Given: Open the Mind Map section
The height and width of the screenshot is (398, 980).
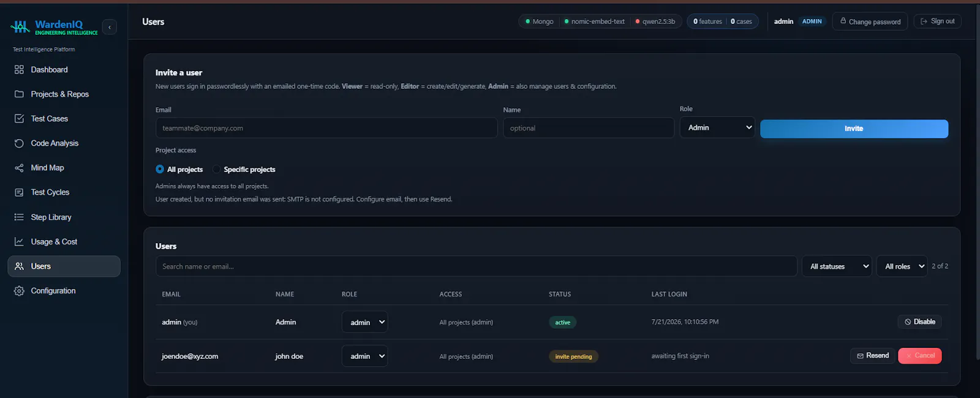Looking at the screenshot, I should tap(64, 168).
